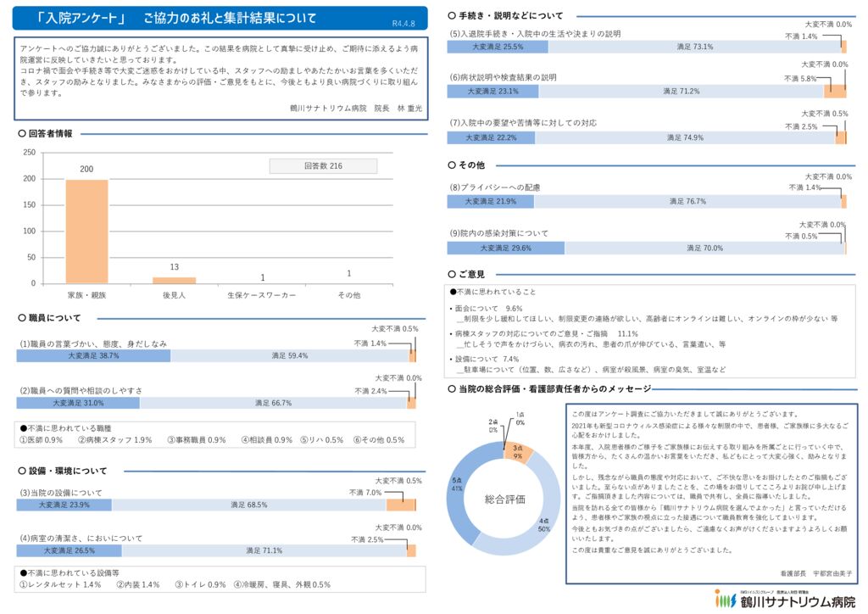This screenshot has width=868, height=614.
Task: Select question (9) 院内の感染対策について
Action: click(498, 233)
